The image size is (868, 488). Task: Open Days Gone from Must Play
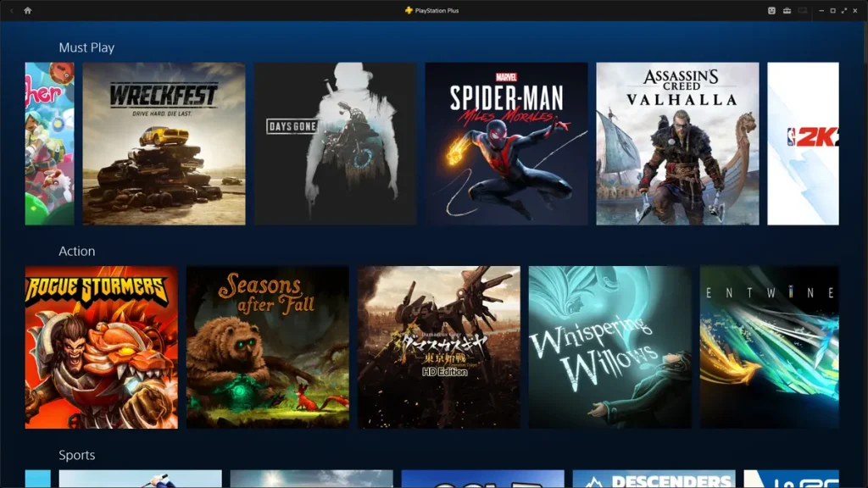(335, 143)
